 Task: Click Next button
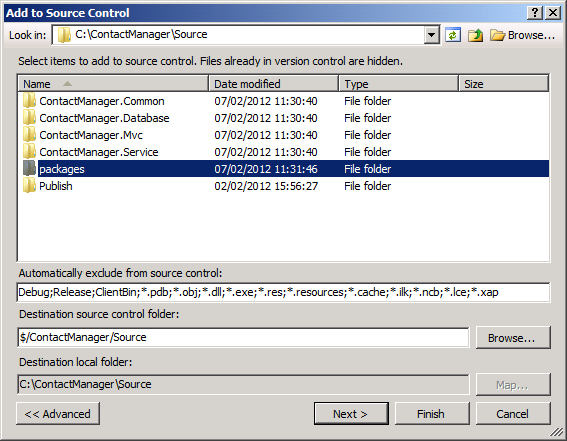coord(351,414)
